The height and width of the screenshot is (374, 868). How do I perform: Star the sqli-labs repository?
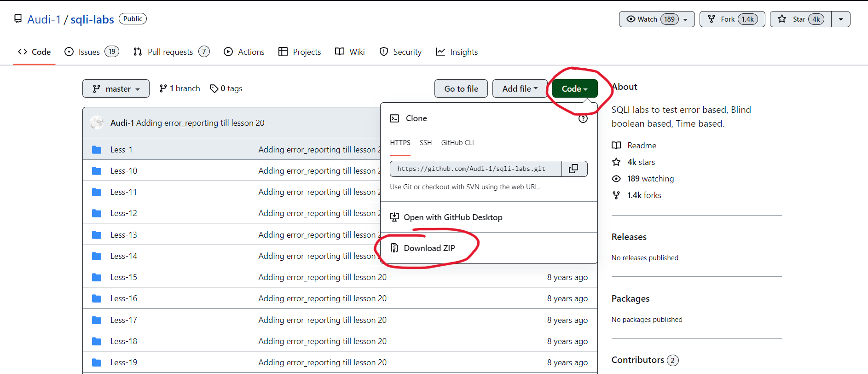pos(801,19)
